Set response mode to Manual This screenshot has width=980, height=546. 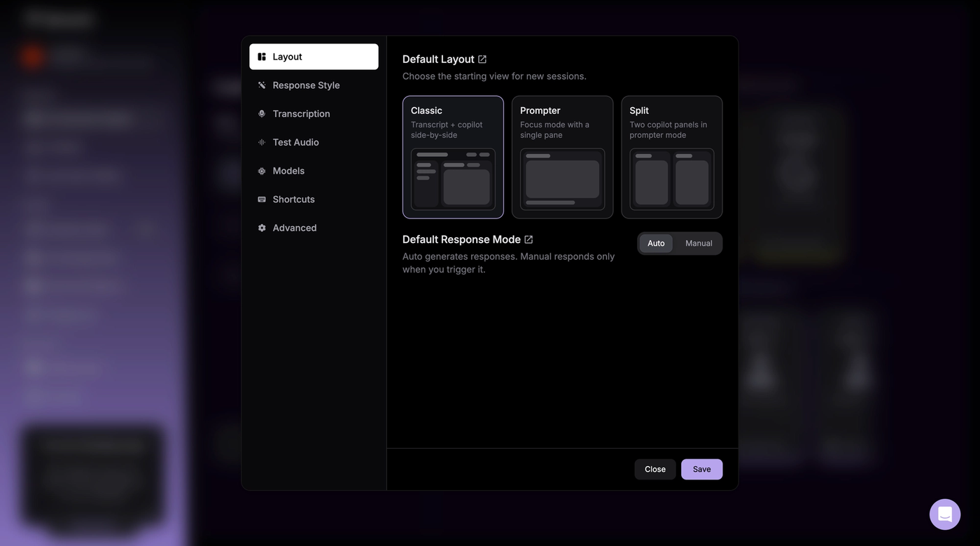pos(699,244)
